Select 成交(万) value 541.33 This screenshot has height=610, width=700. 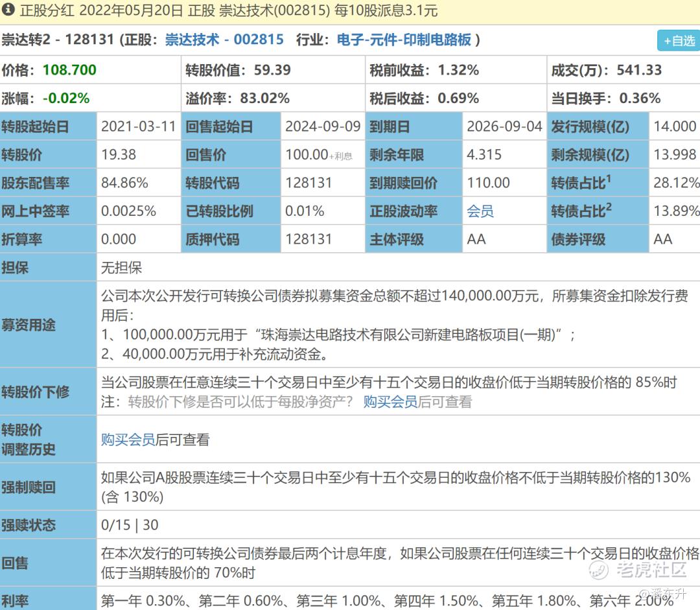(639, 69)
